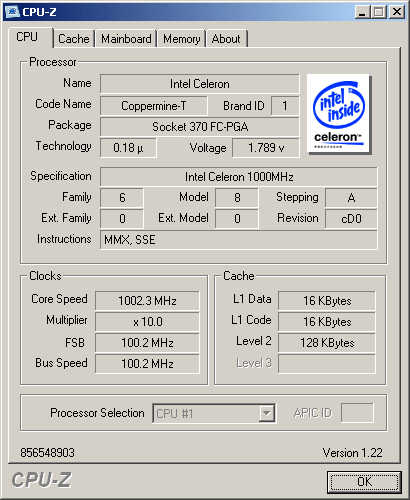Click the Name field showing Intel Celeron
This screenshot has height=500, width=410.
(x=200, y=84)
